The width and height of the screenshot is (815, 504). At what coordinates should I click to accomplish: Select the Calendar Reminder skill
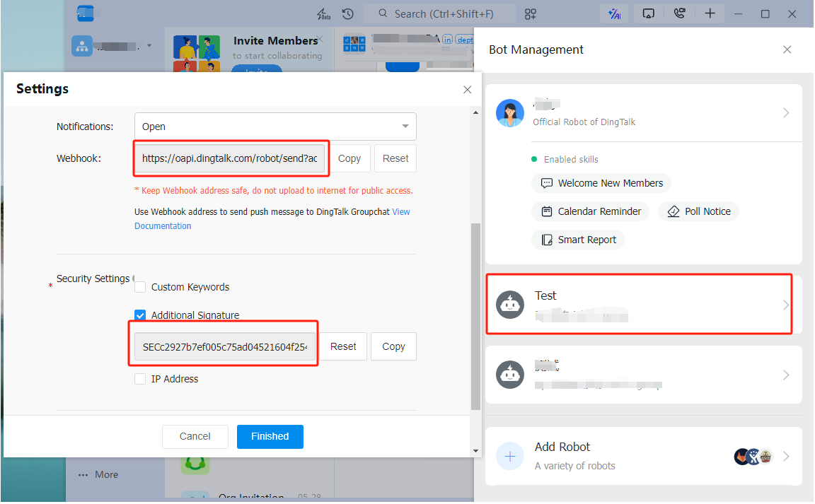pos(590,211)
